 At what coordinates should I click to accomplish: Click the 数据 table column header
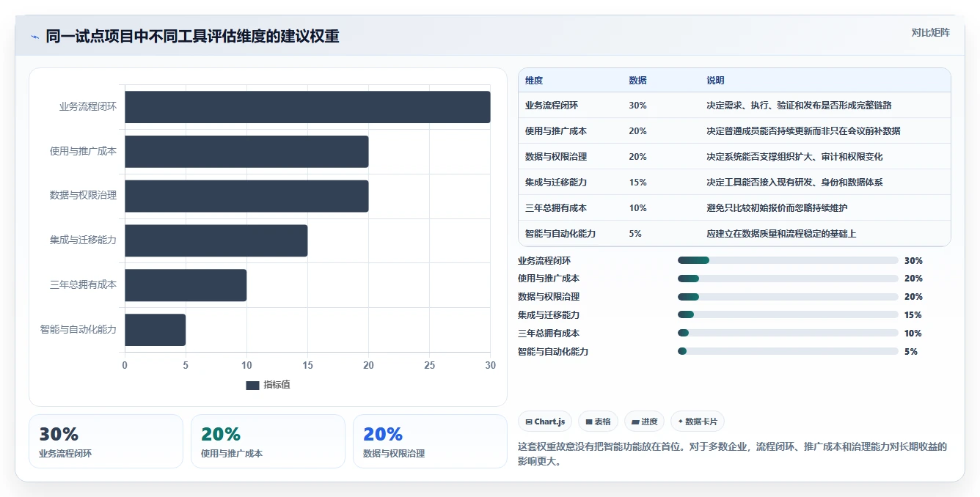pyautogui.click(x=638, y=81)
